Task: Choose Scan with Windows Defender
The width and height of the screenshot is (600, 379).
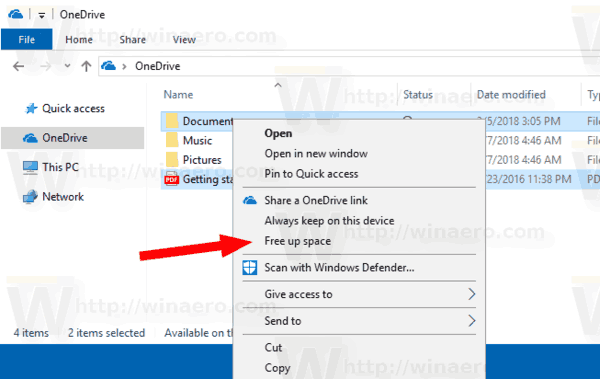Action: (x=339, y=268)
